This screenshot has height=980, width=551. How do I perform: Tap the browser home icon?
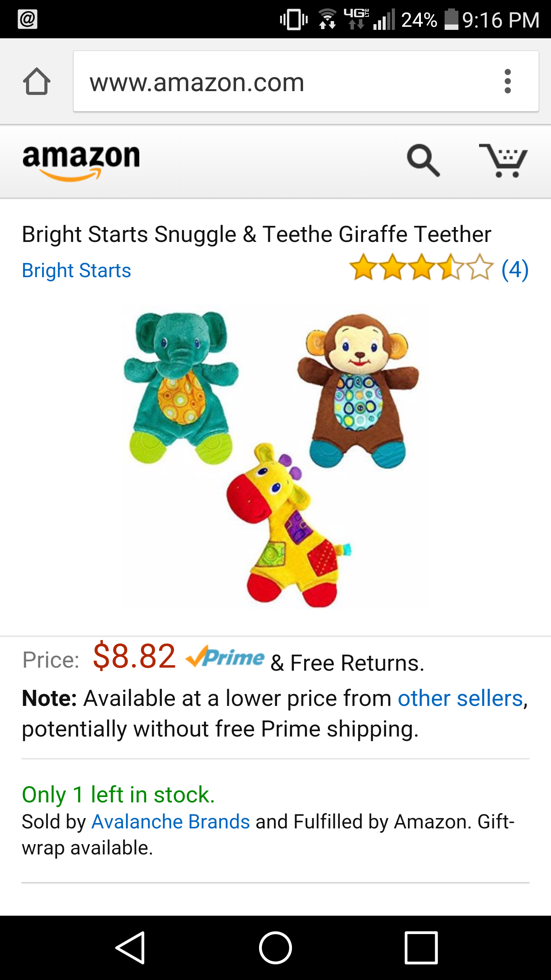click(x=37, y=81)
